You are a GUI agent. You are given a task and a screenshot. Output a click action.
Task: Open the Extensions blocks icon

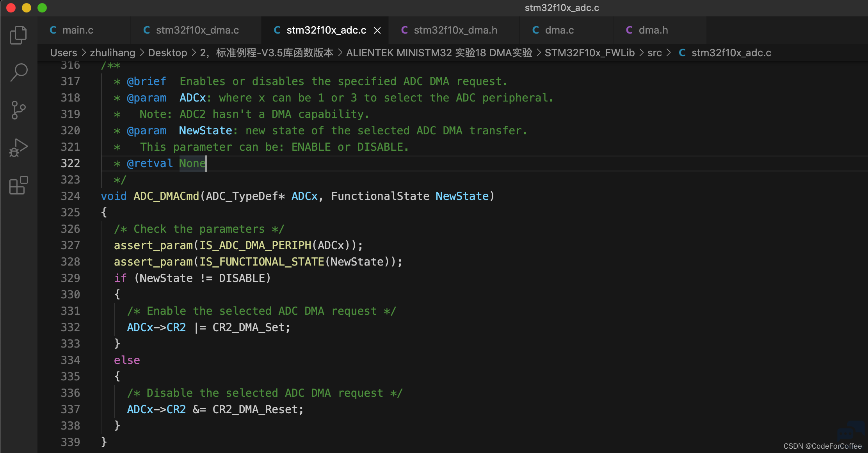(x=18, y=185)
